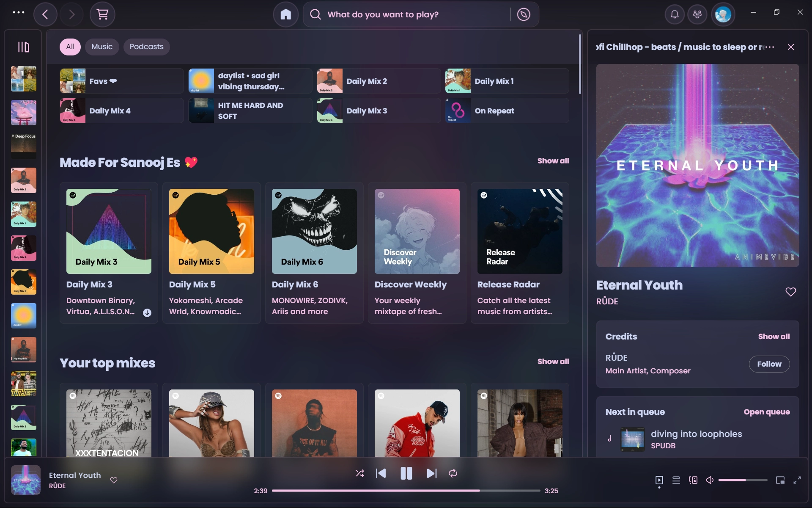This screenshot has width=812, height=508.
Task: Adjust the volume slider
Action: coord(743,480)
